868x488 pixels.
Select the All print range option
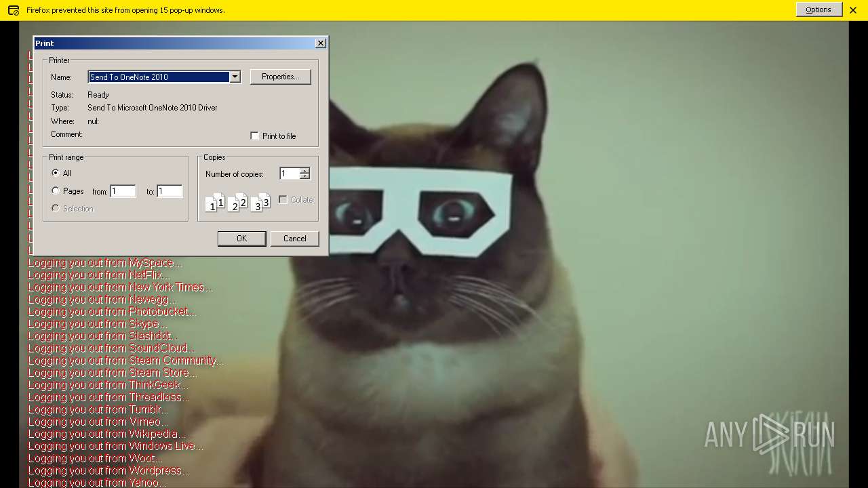[x=56, y=174]
